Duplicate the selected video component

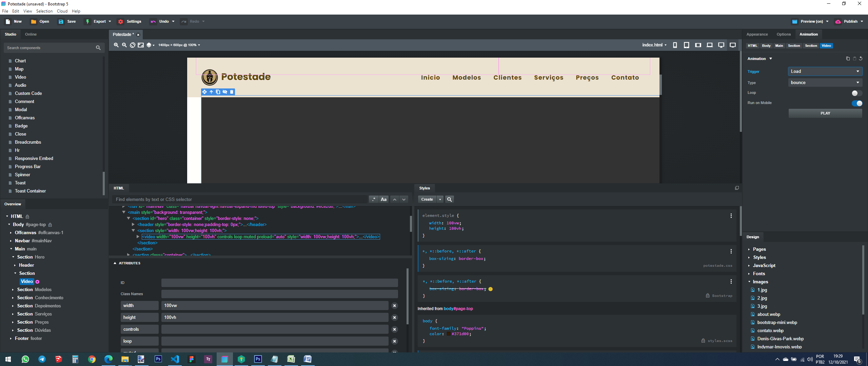(218, 92)
